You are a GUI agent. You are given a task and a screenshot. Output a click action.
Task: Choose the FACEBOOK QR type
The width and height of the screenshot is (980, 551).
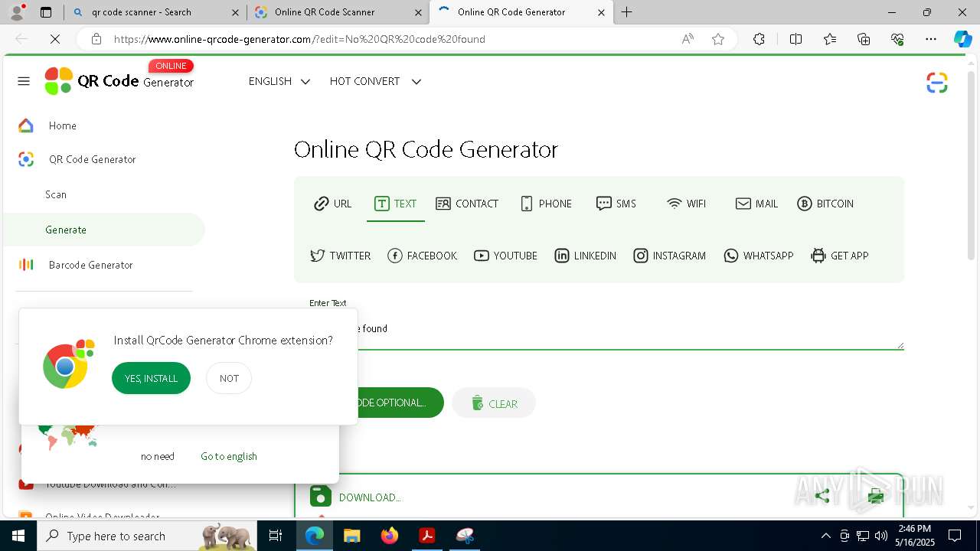click(423, 256)
